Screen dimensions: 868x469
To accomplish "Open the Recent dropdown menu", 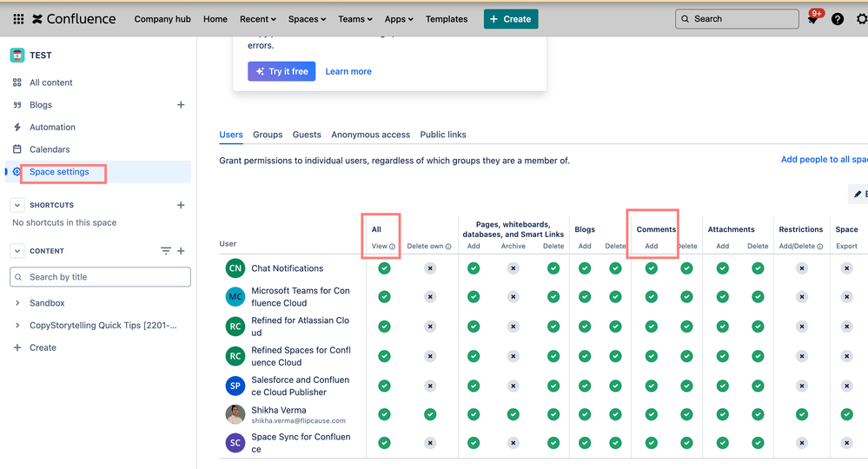I will coord(258,19).
